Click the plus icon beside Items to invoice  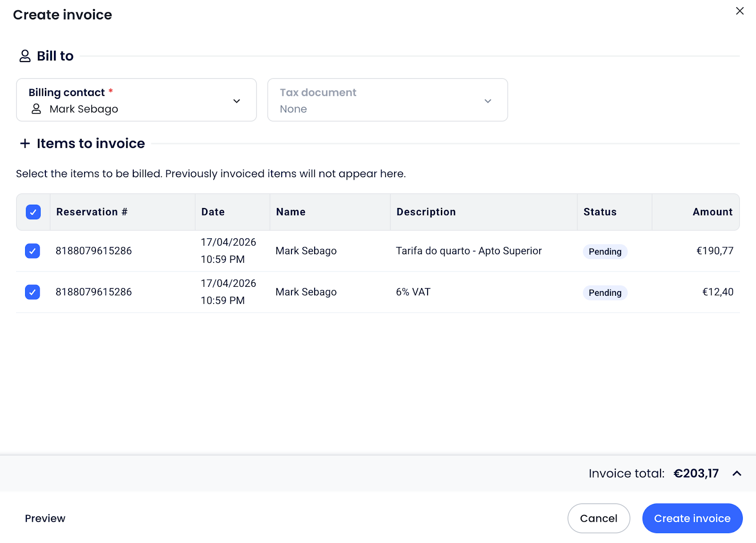click(x=25, y=143)
